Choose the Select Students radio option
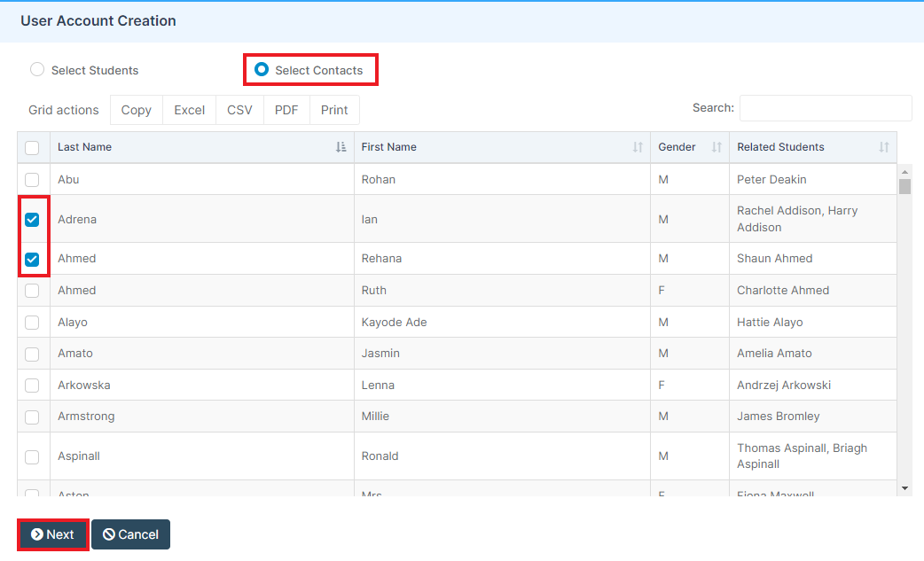The image size is (924, 561). [37, 69]
